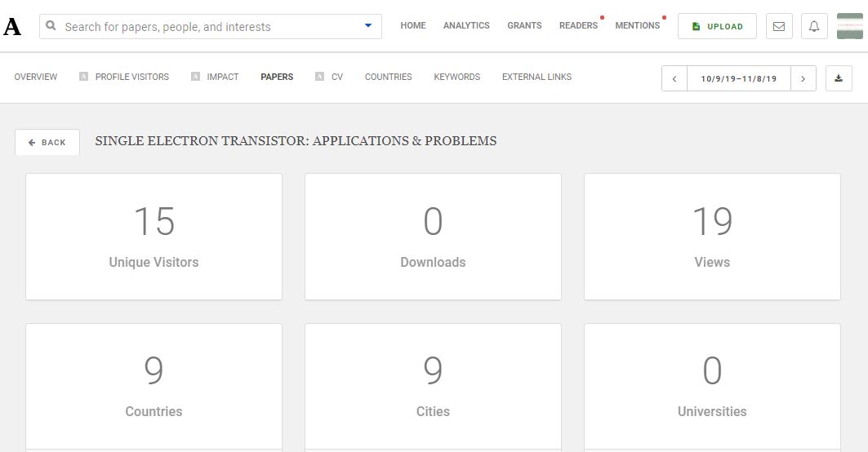The image size is (868, 452).
Task: Switch to the IMPACT tab
Action: click(x=223, y=77)
